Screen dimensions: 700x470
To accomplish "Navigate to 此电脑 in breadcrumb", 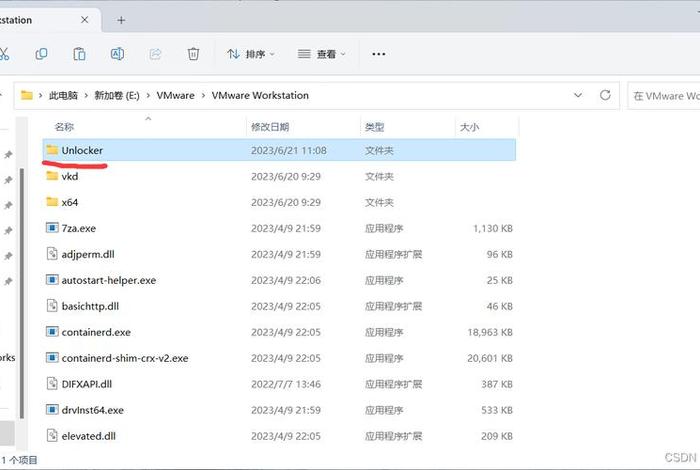I will pos(63,96).
